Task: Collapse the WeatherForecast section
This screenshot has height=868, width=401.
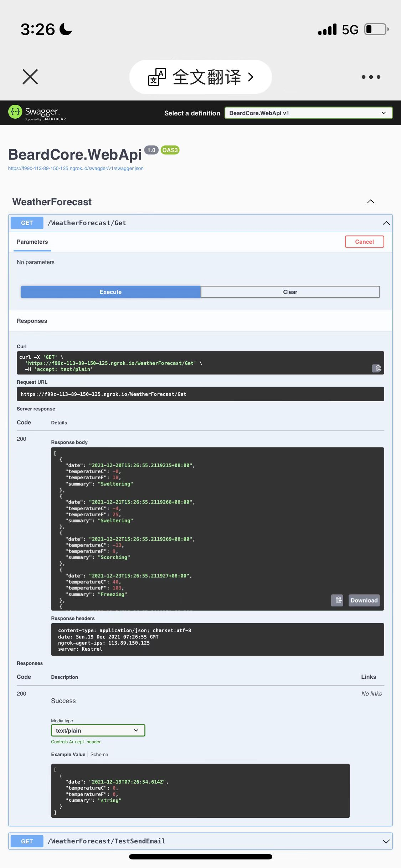Action: tap(371, 202)
